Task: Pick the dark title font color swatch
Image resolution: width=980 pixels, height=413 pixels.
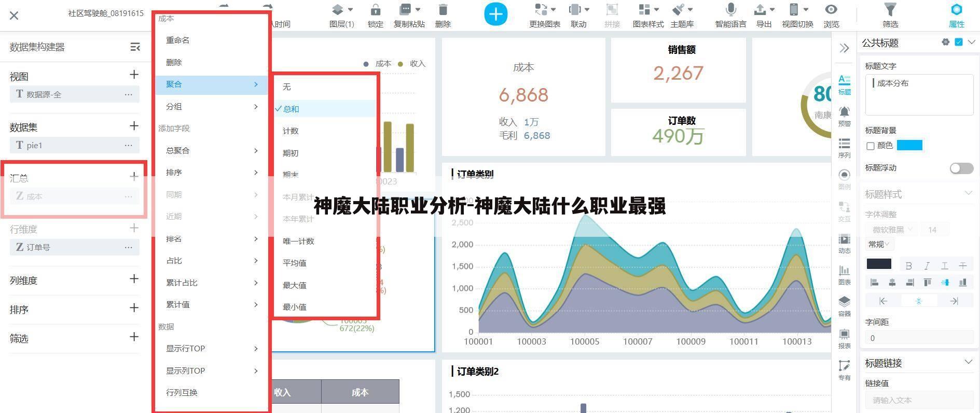Action: pos(879,264)
